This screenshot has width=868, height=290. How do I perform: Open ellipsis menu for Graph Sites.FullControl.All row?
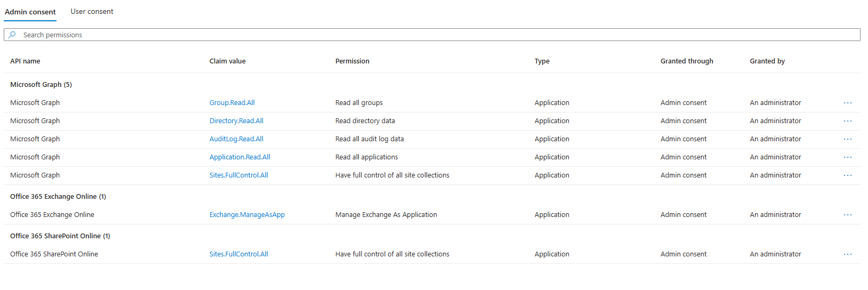848,175
